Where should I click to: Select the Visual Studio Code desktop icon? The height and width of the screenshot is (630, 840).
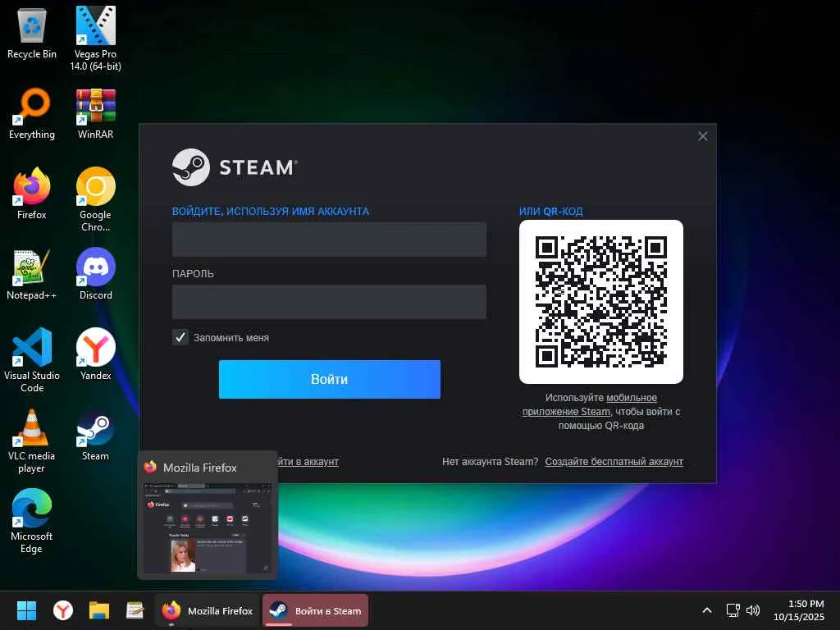click(x=32, y=360)
